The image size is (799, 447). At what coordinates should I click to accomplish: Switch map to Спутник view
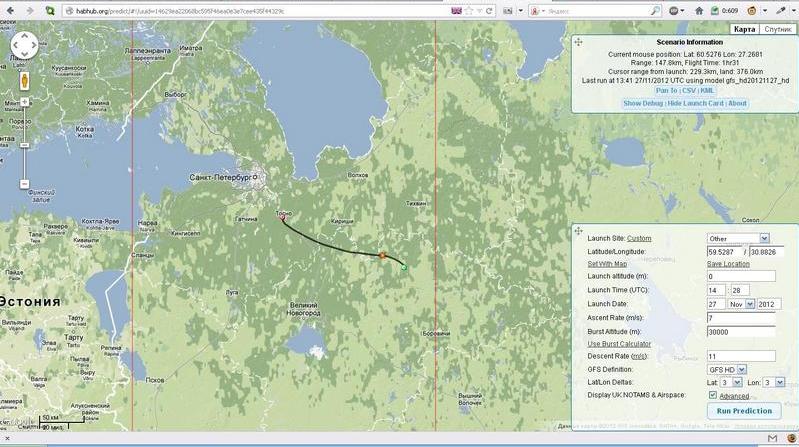point(777,30)
